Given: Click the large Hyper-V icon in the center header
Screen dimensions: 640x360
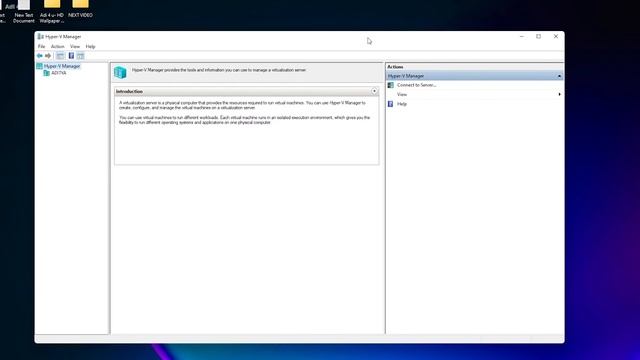Looking at the screenshot, I should point(120,73).
